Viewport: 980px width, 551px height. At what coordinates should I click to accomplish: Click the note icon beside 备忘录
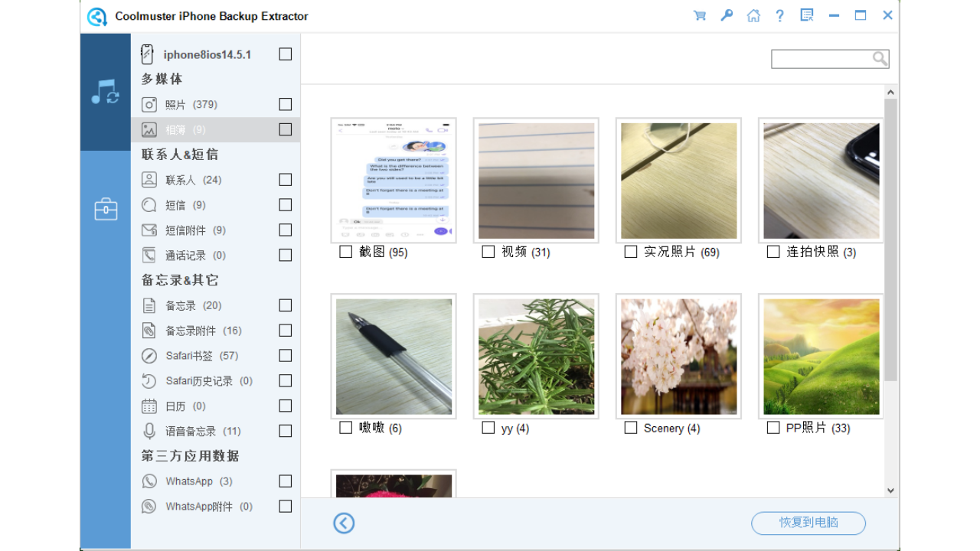pos(148,305)
